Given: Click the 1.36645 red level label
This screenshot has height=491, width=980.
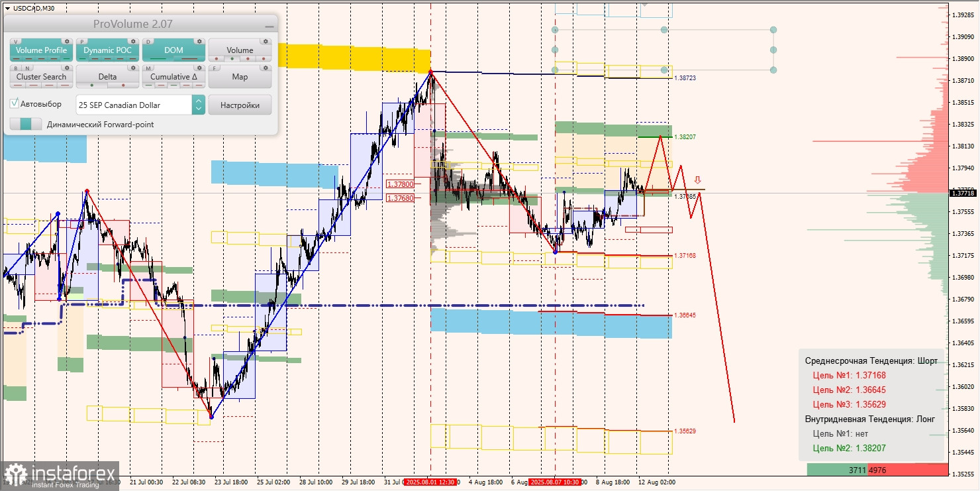Looking at the screenshot, I should tap(685, 315).
